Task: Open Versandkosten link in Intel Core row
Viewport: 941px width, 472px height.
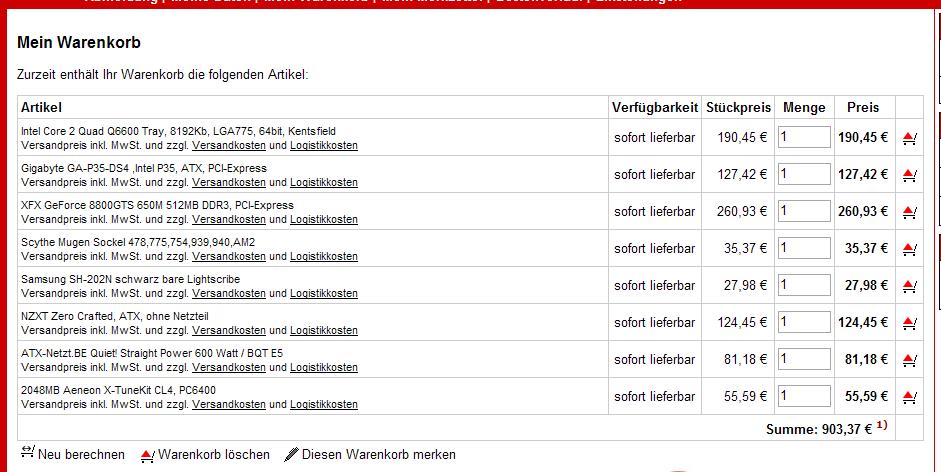Action: (x=229, y=145)
